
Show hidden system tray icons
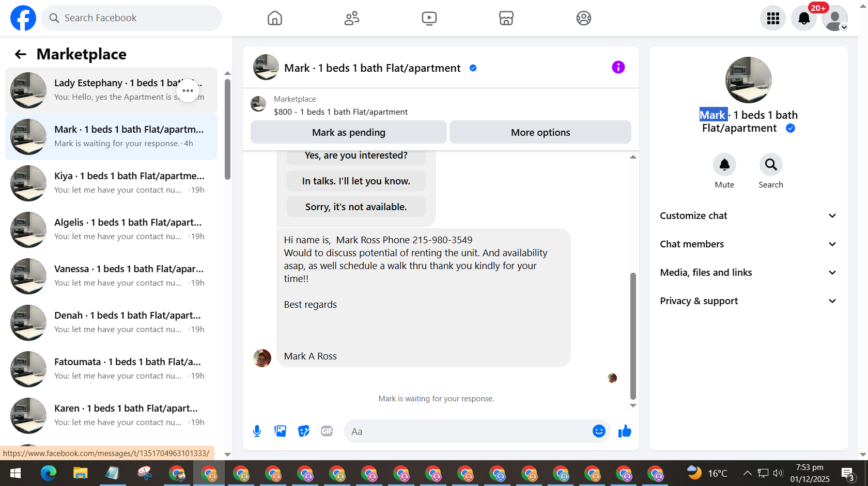747,473
